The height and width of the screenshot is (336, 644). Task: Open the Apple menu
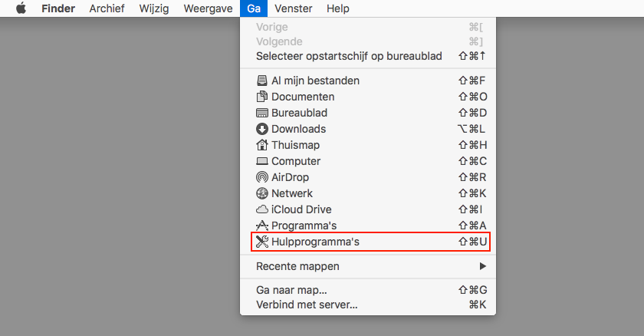[21, 8]
